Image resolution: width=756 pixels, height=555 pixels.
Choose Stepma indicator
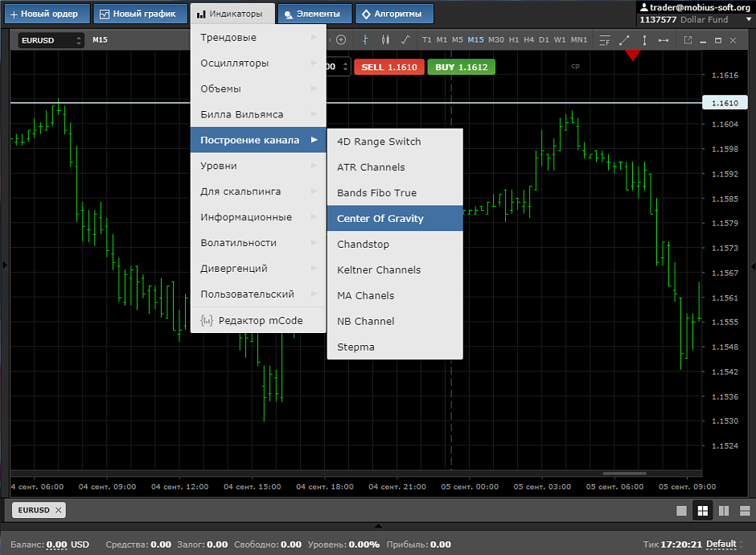click(x=395, y=347)
